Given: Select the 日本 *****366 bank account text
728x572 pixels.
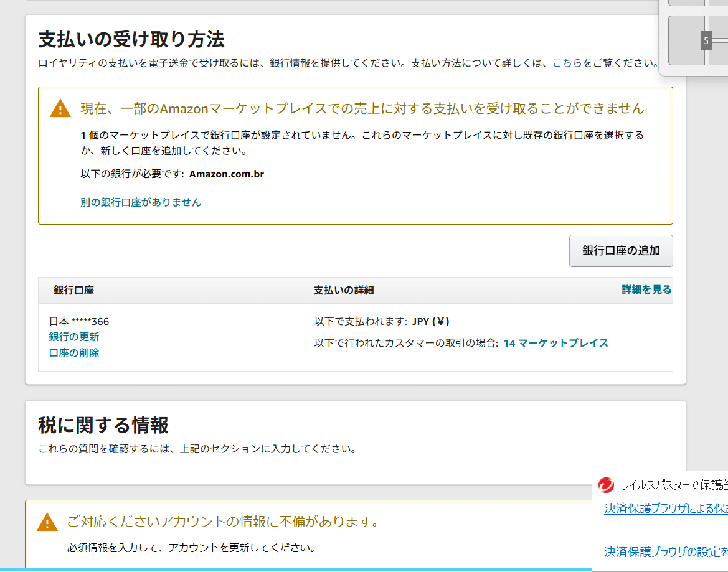Looking at the screenshot, I should (79, 322).
